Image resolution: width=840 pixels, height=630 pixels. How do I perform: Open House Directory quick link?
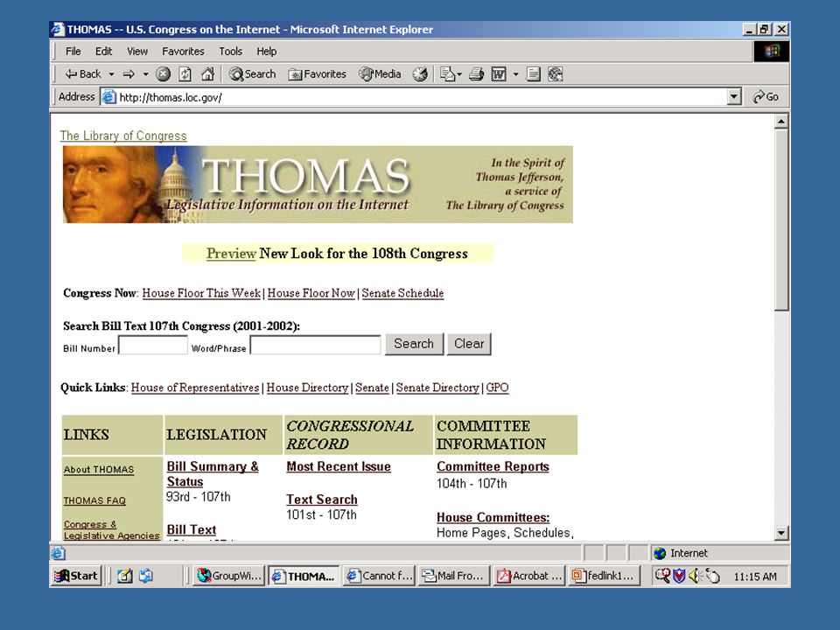[x=307, y=388]
